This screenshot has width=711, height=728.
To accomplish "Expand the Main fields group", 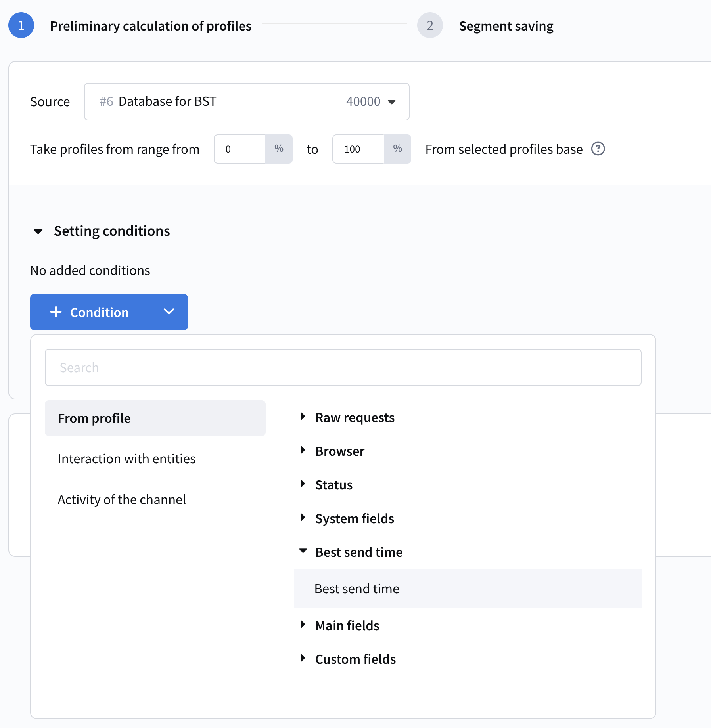I will (x=303, y=625).
